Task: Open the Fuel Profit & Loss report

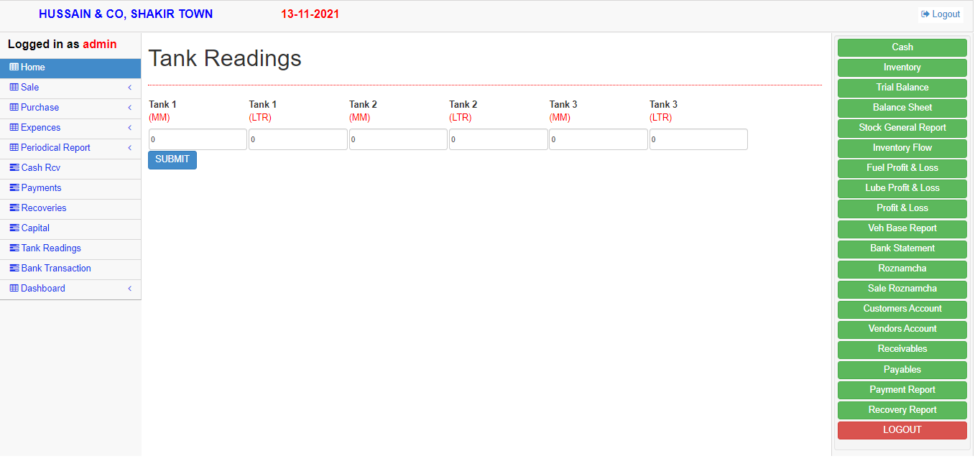Action: point(902,168)
